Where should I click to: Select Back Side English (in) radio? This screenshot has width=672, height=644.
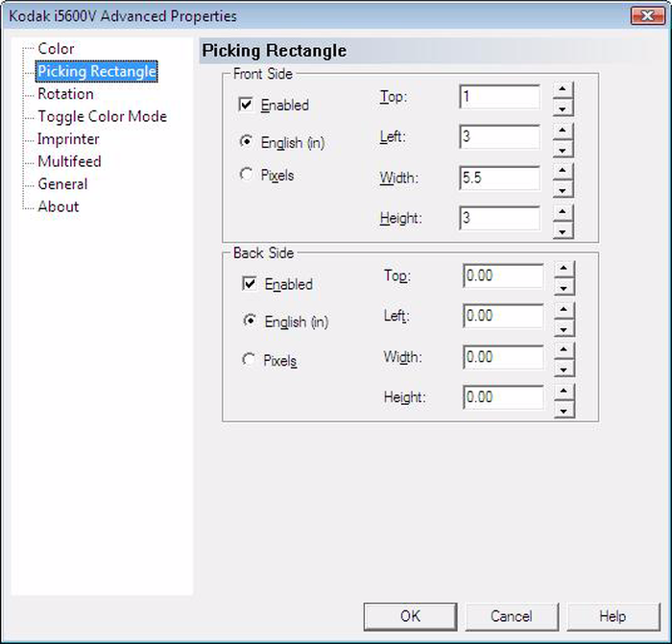[x=250, y=320]
